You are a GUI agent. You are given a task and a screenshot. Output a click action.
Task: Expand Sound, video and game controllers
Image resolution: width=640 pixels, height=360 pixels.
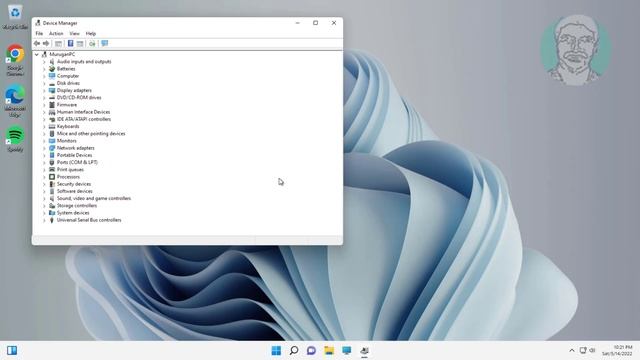pyautogui.click(x=44, y=198)
